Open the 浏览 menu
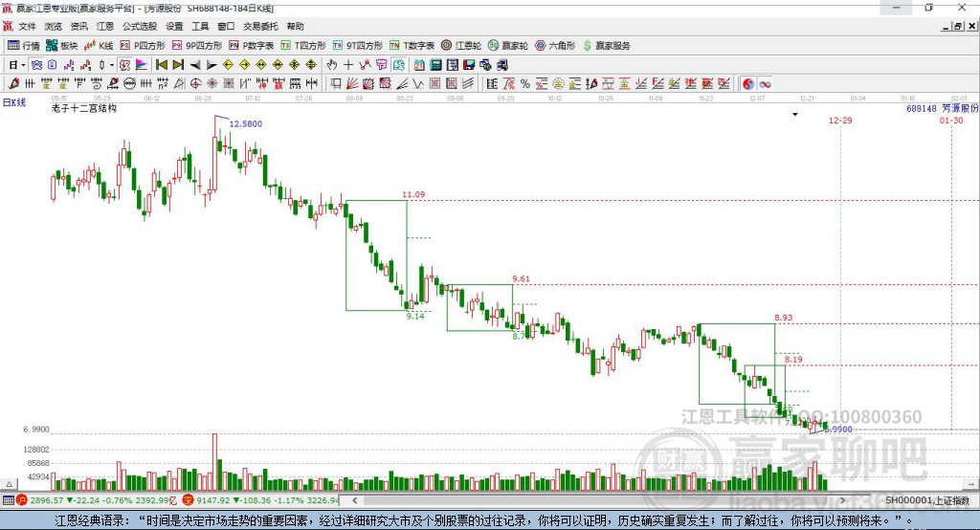980x530 pixels. pyautogui.click(x=54, y=26)
